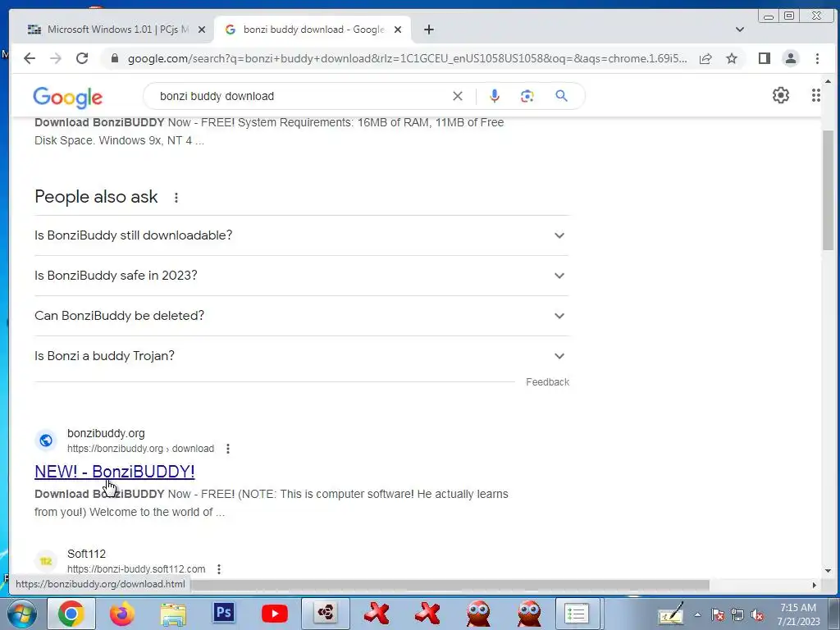Click the bonzibuddy.org site name

pos(106,433)
